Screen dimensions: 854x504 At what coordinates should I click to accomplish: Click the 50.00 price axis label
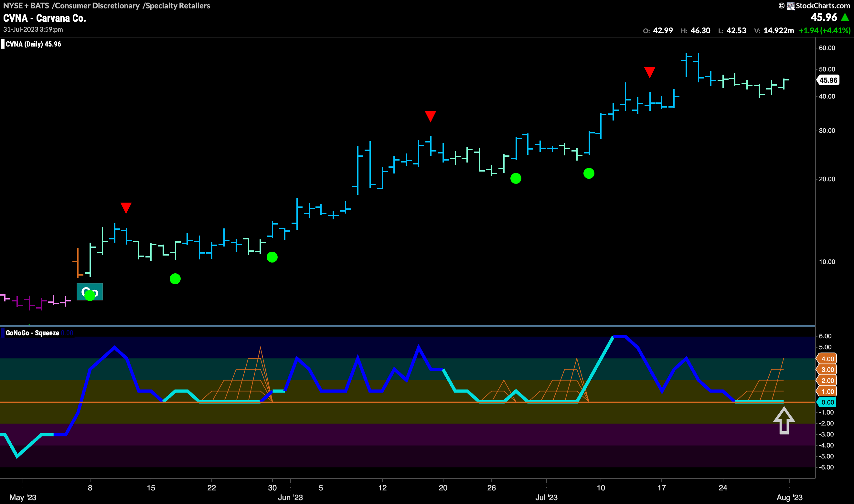pyautogui.click(x=827, y=69)
